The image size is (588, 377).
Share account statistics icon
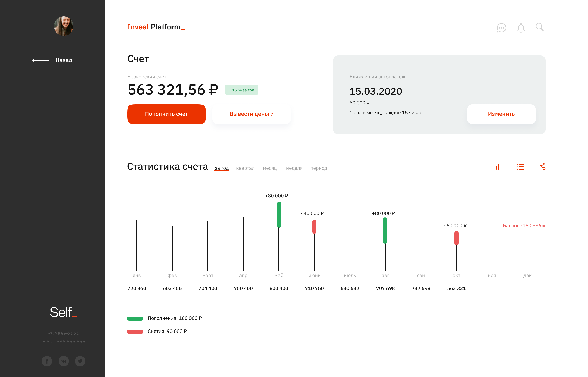point(542,166)
